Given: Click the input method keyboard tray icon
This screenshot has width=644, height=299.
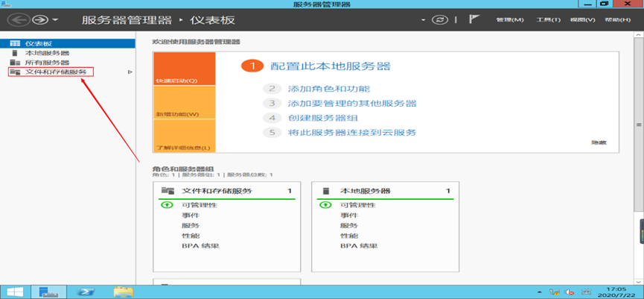Looking at the screenshot, I should click(586, 292).
